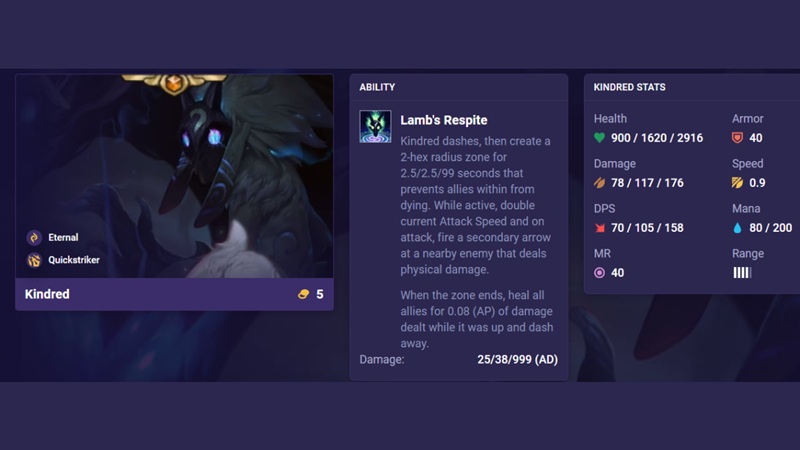This screenshot has height=450, width=800.
Task: Click the red DPS icon
Action: [x=600, y=228]
